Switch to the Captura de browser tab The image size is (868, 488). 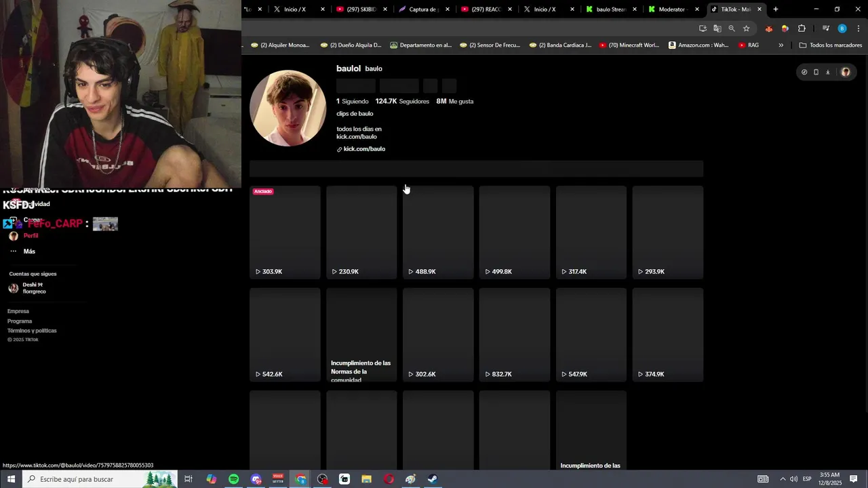424,9
